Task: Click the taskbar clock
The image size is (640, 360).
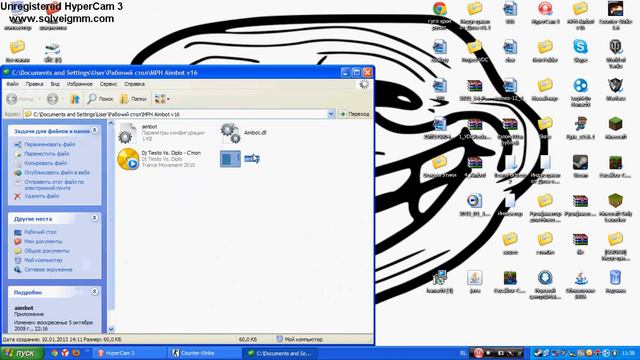Action: pos(629,353)
